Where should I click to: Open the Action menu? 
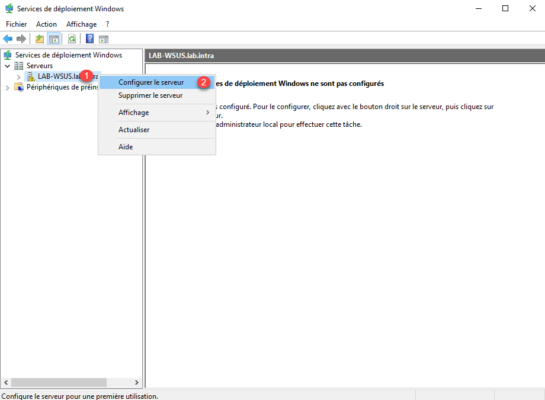(x=46, y=24)
